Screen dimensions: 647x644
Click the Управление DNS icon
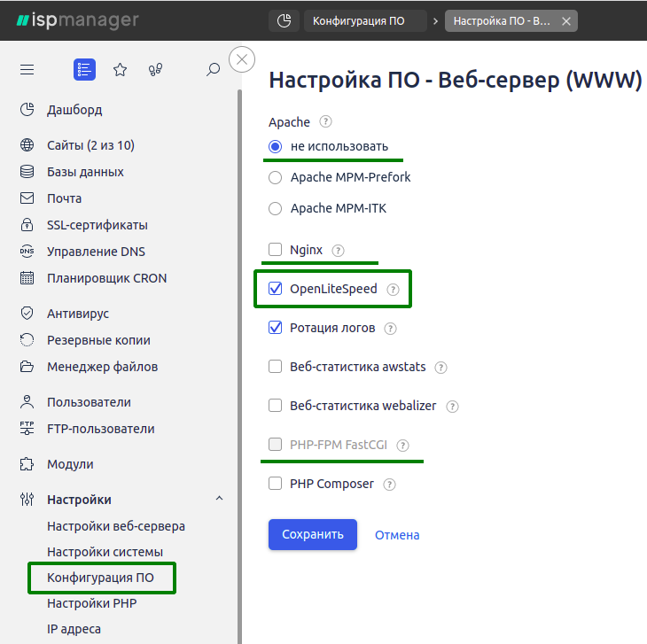27,251
